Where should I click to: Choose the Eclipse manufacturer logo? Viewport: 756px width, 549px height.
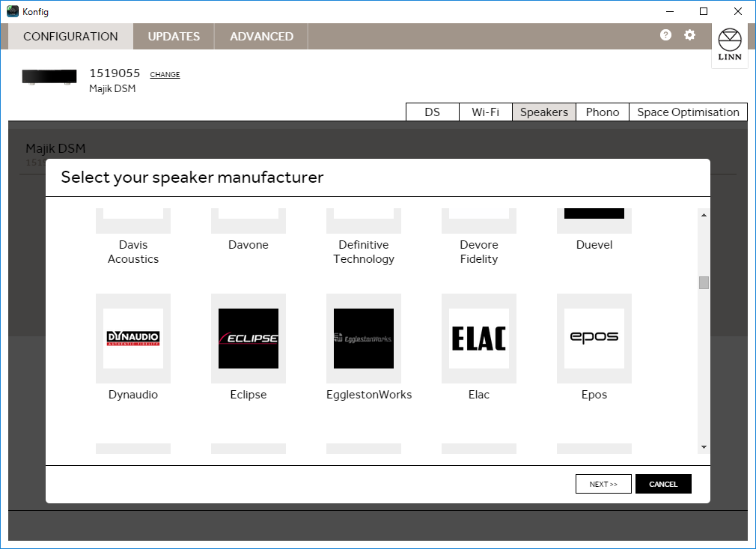[x=249, y=339]
